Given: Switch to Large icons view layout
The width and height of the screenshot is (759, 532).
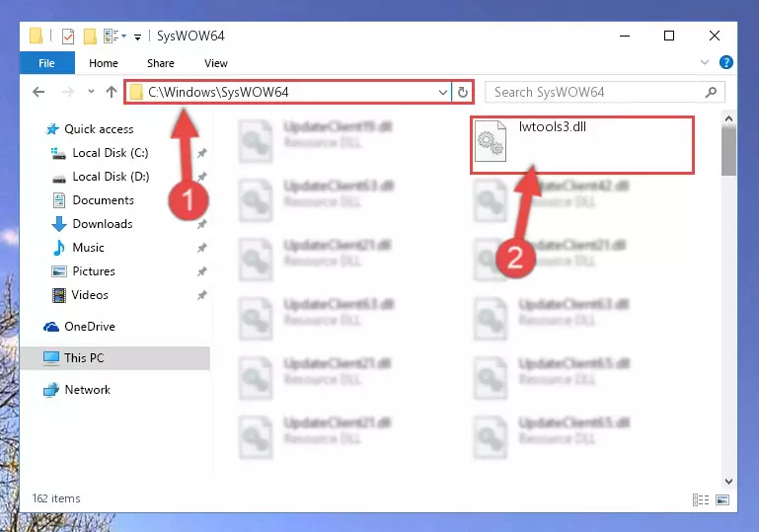Looking at the screenshot, I should point(722,499).
